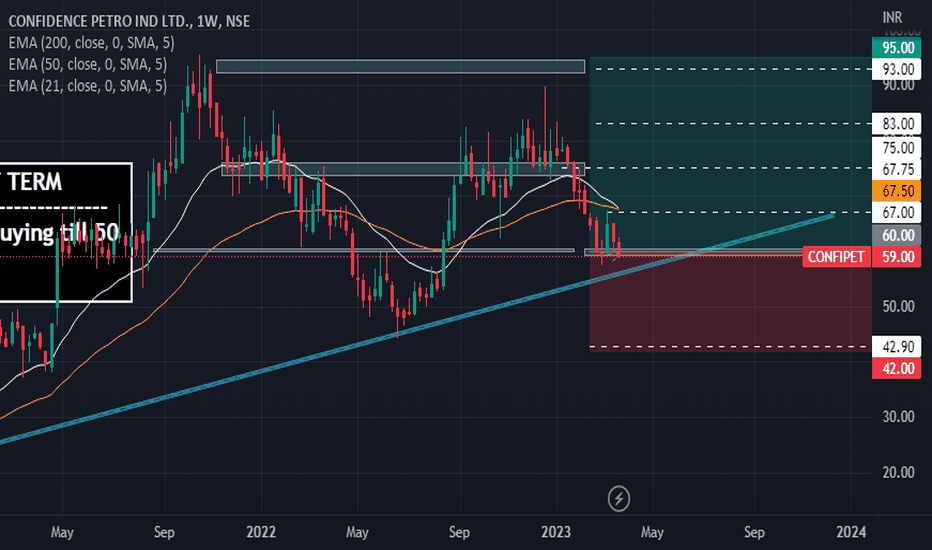Viewport: 932px width, 550px height.
Task: Click the 30.00 label on price scale
Action: tap(898, 417)
